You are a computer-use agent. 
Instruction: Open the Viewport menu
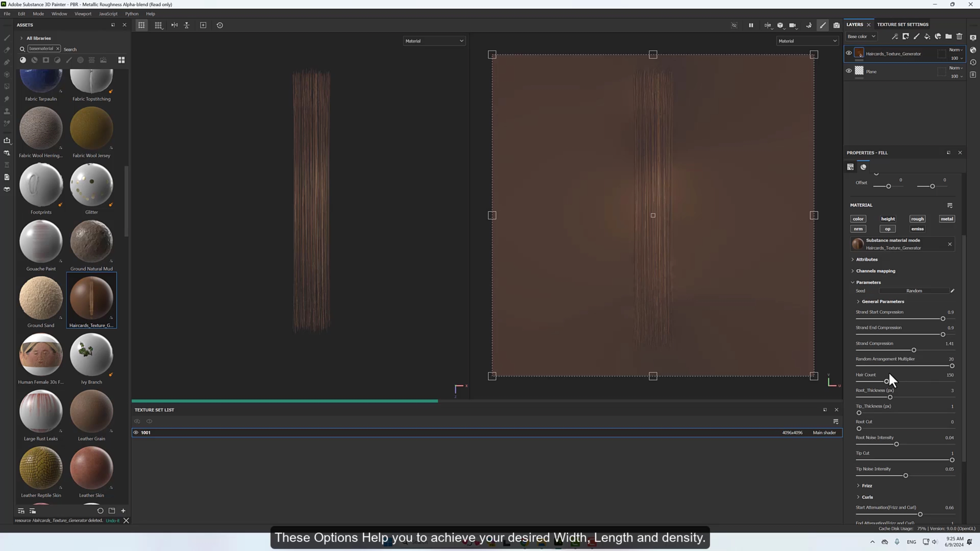tap(83, 14)
